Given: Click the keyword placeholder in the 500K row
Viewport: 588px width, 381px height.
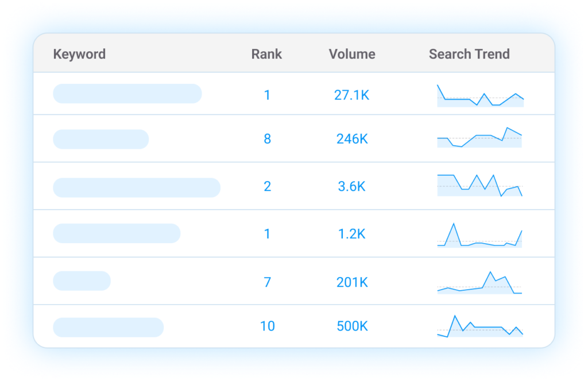Looking at the screenshot, I should click(109, 328).
